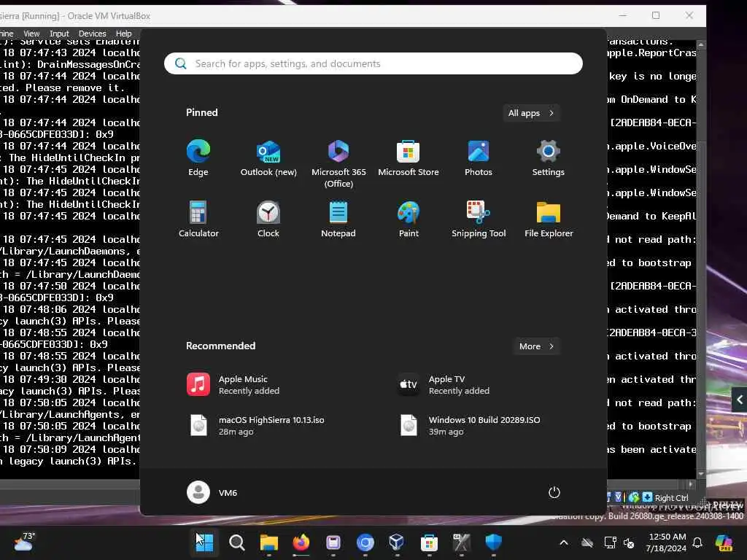Screen dimensions: 747x560
Task: Open Microsoft Store from pinned apps
Action: point(409,158)
